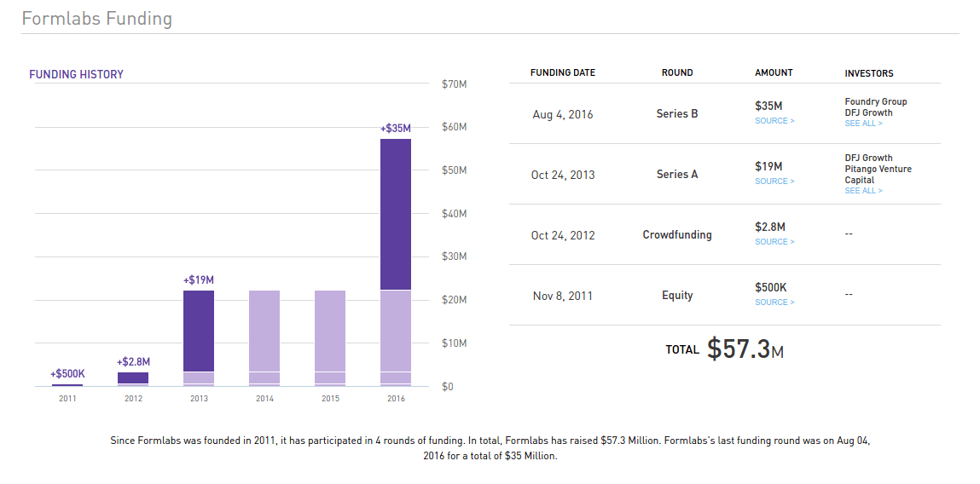Select the Oct 24, 2013 date cell

coord(563,176)
